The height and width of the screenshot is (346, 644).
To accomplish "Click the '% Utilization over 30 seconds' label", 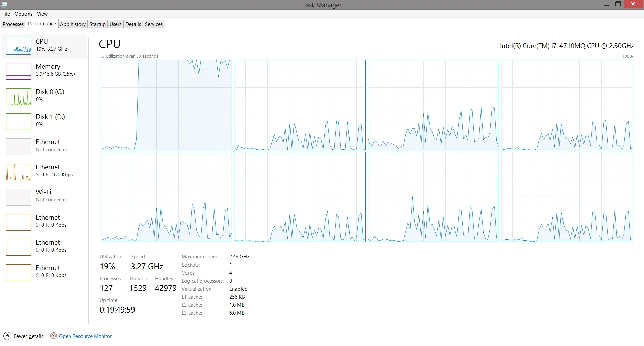I will [129, 56].
